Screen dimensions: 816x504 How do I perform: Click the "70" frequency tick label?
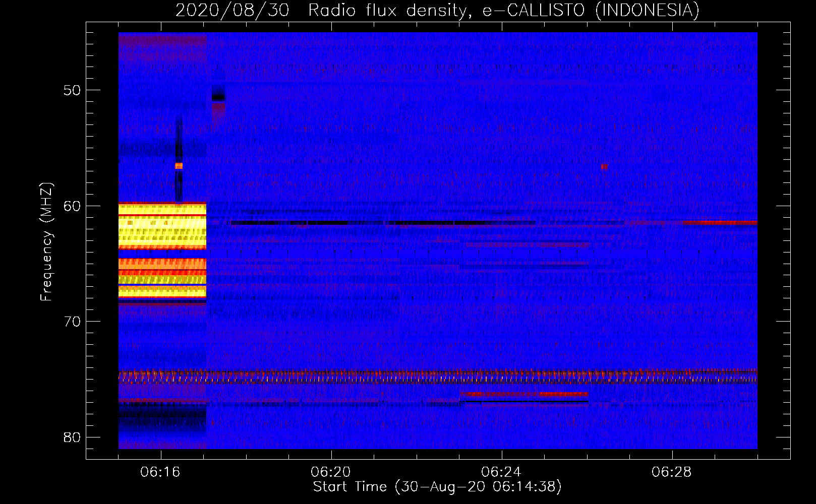(x=72, y=322)
